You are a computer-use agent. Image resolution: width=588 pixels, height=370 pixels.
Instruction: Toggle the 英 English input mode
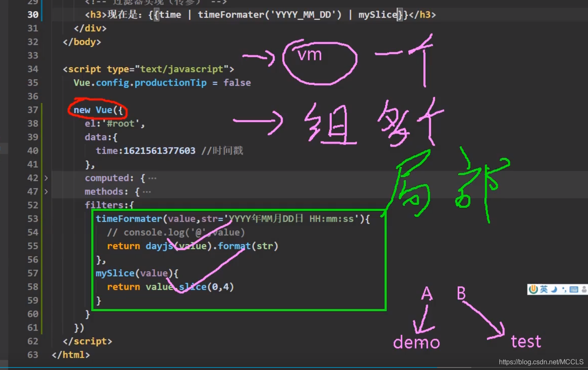[x=544, y=289]
